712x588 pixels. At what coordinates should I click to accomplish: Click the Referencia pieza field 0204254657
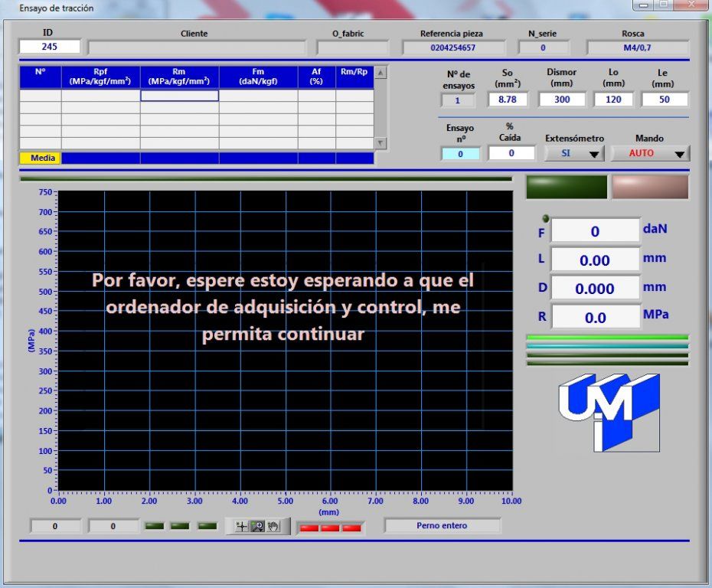tap(453, 47)
